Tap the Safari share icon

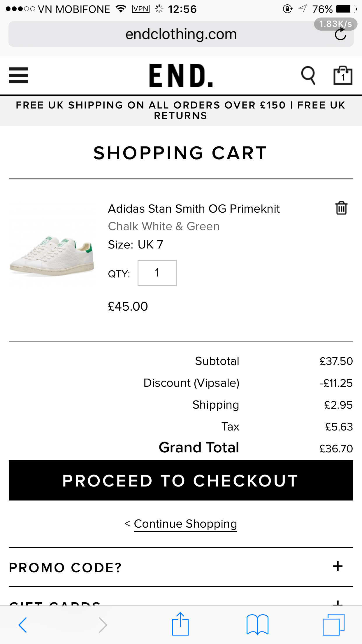tap(180, 624)
